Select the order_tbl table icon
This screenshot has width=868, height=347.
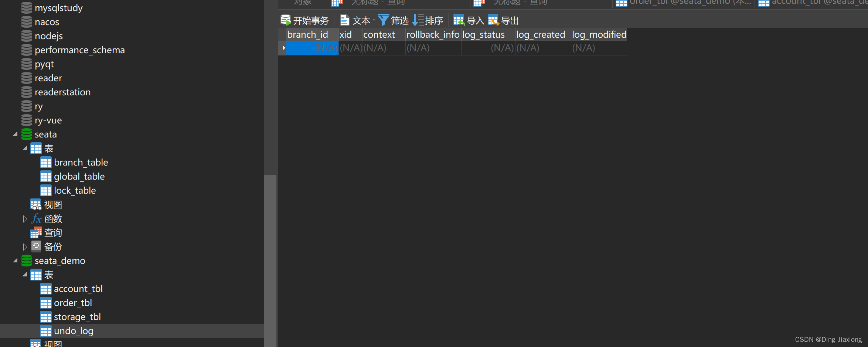click(x=46, y=303)
